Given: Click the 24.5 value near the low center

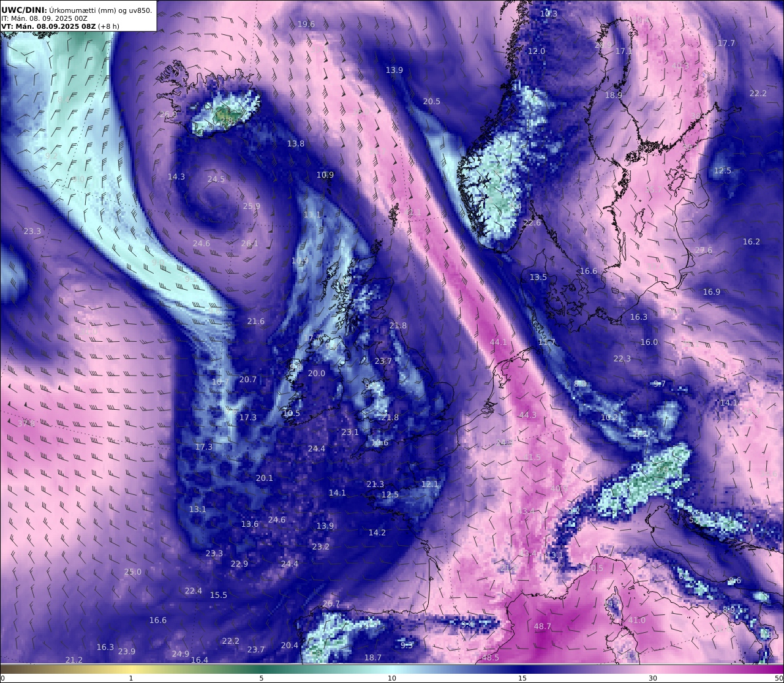Looking at the screenshot, I should [x=216, y=179].
